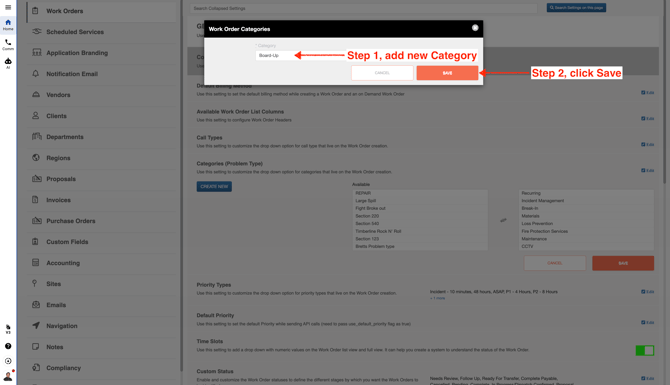This screenshot has height=385, width=670.
Task: Click the Clients person icon
Action: click(x=35, y=115)
